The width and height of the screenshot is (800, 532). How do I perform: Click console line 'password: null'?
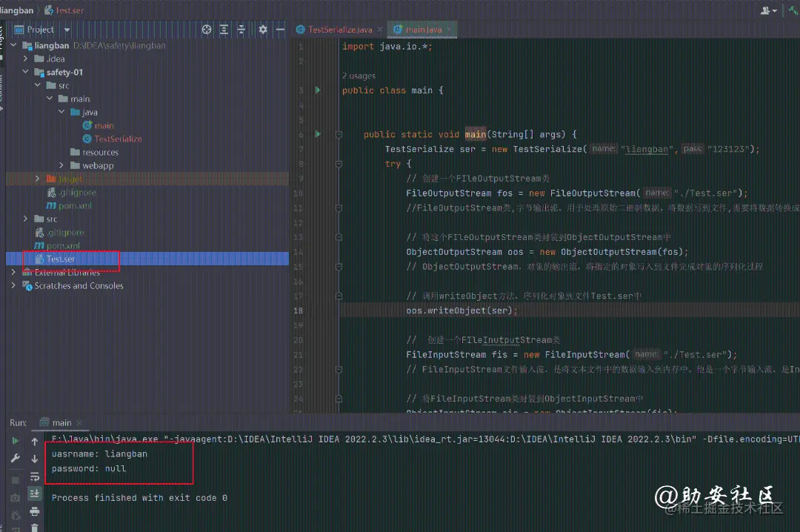click(x=89, y=468)
